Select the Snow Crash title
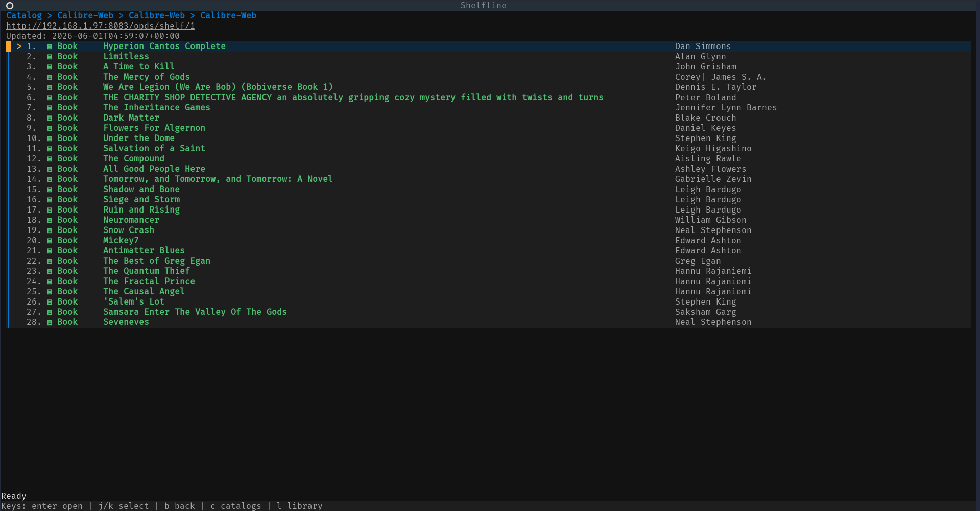Viewport: 980px width, 511px height. tap(129, 230)
